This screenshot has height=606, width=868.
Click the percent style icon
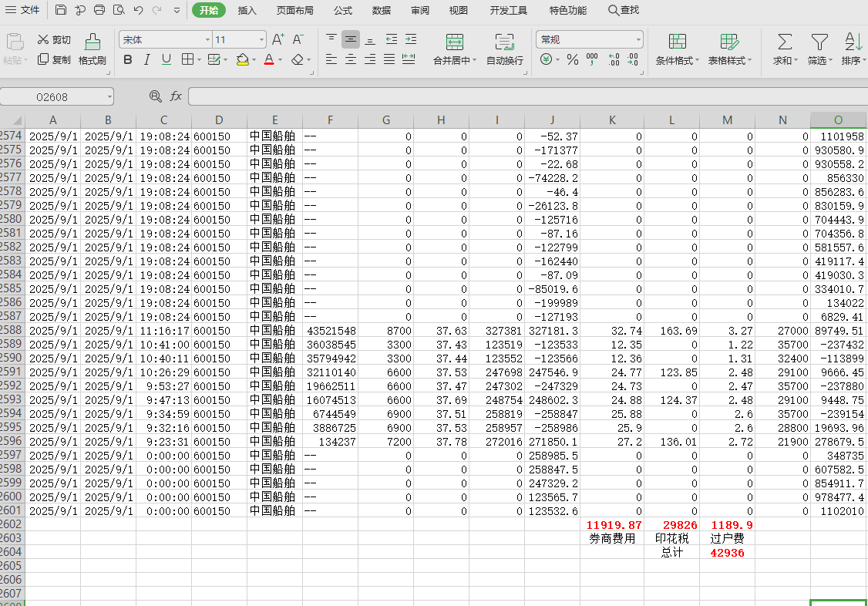[572, 59]
